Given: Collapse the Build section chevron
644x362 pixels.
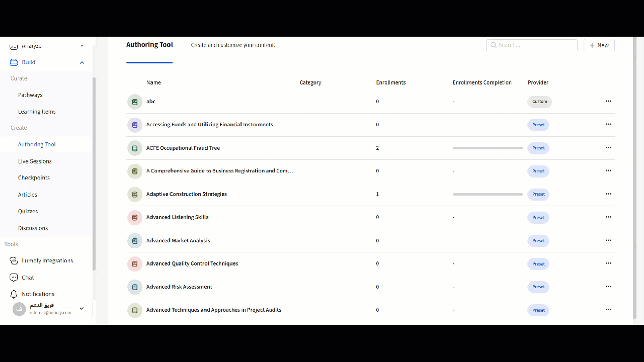Looking at the screenshot, I should tap(82, 62).
